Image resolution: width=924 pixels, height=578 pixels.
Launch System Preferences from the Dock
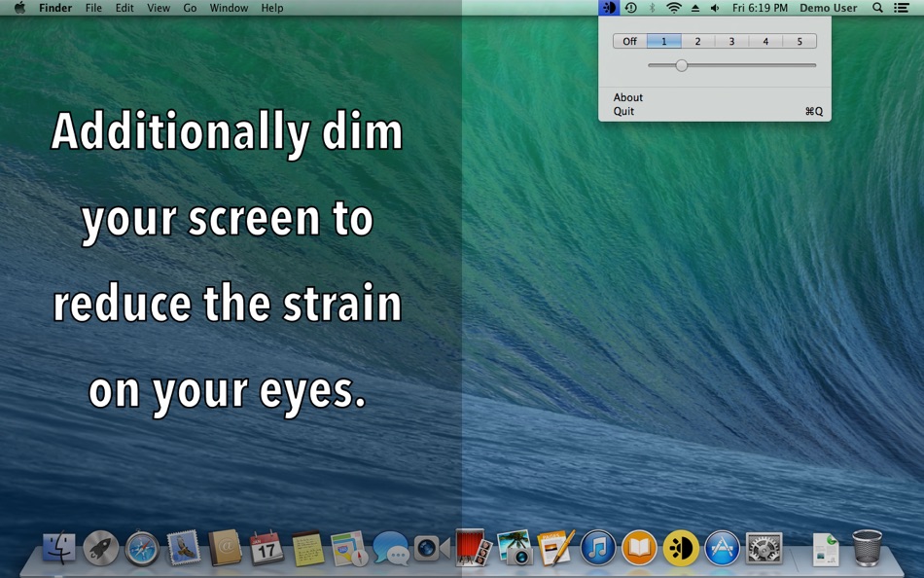pos(764,548)
